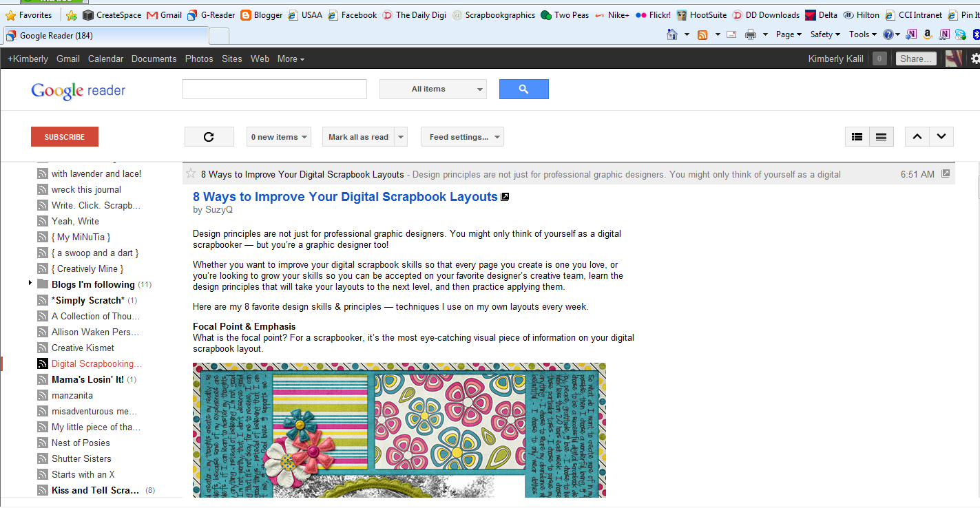The width and height of the screenshot is (980, 508).
Task: Open the CreateSpace favorite
Action: 112,14
